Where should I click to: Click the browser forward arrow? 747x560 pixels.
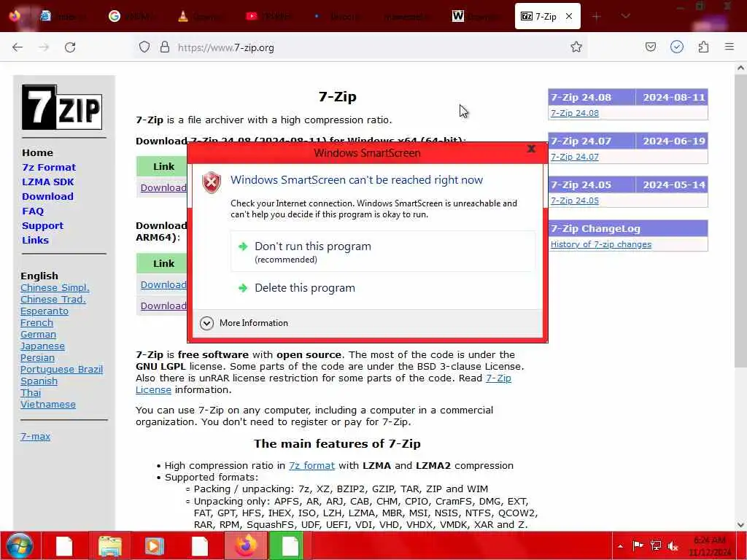coord(44,47)
